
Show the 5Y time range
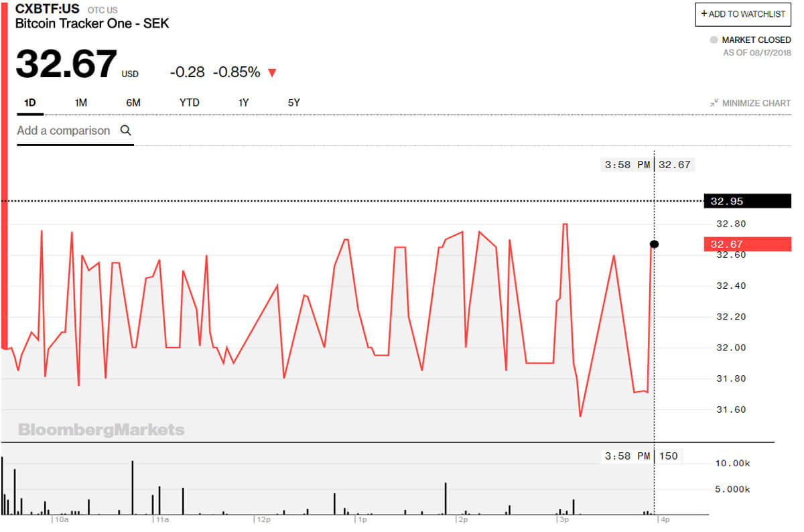(293, 103)
